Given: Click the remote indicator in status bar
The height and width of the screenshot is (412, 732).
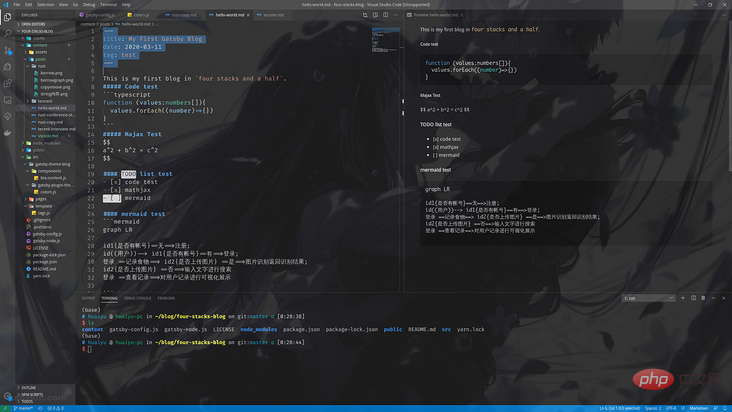Looking at the screenshot, I should click(4, 408).
